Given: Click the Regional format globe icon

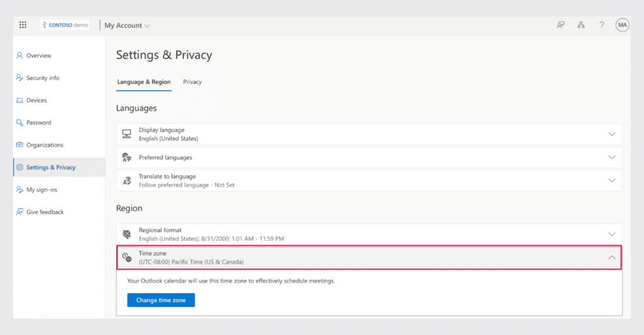Looking at the screenshot, I should 127,234.
